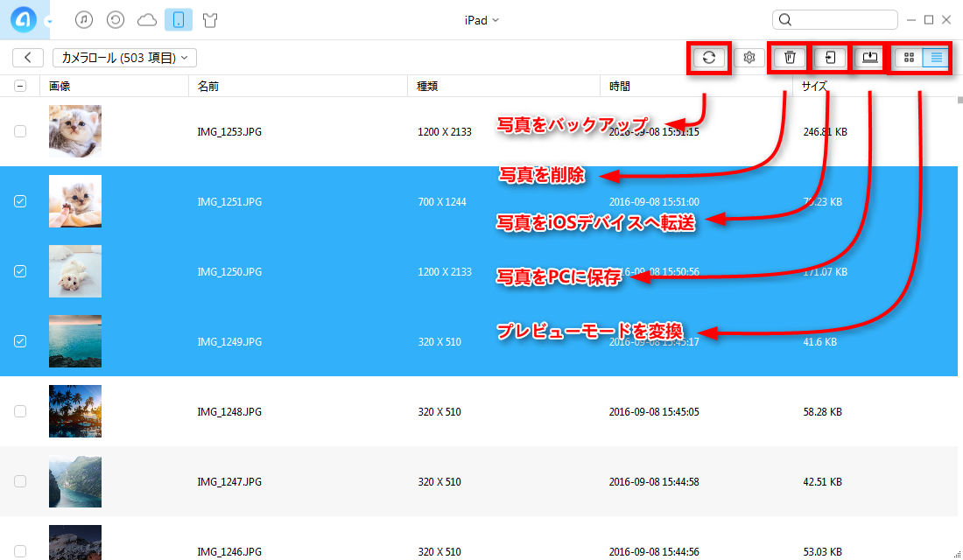Maximize the AnyTrans window
Screen dimensions: 963x560
tap(929, 19)
